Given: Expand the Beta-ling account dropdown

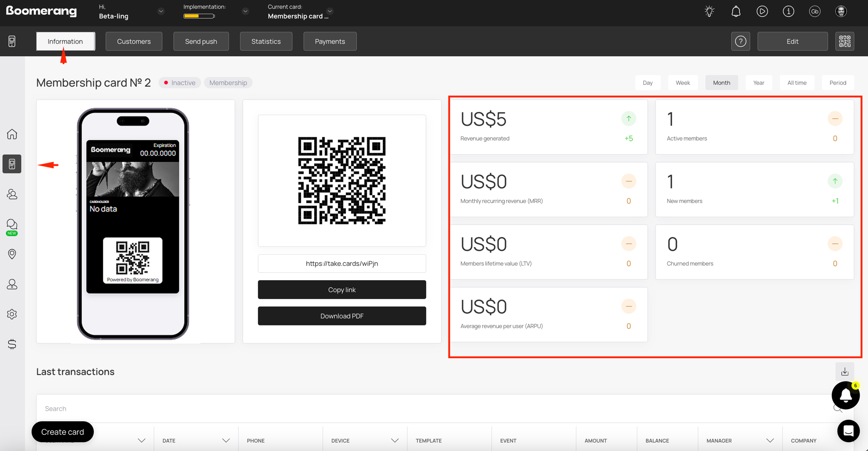Looking at the screenshot, I should [x=161, y=11].
